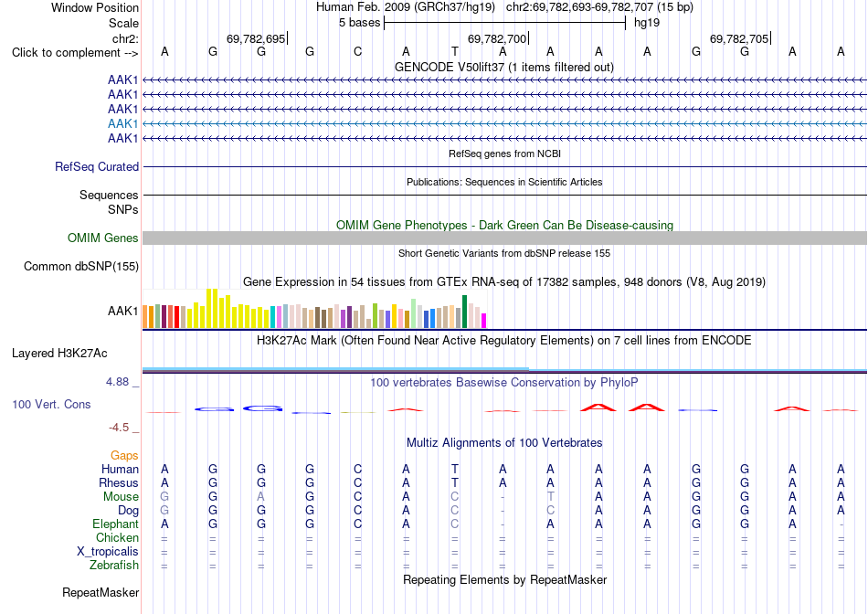
Task: Open the 'Publications: Sequences in Scientific Articles' title
Action: (504, 182)
